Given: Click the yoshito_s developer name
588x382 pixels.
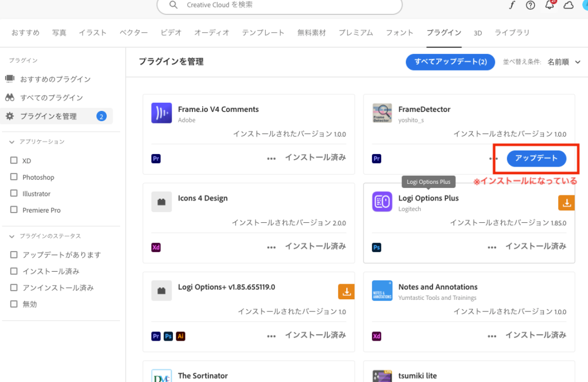Looking at the screenshot, I should tap(411, 120).
